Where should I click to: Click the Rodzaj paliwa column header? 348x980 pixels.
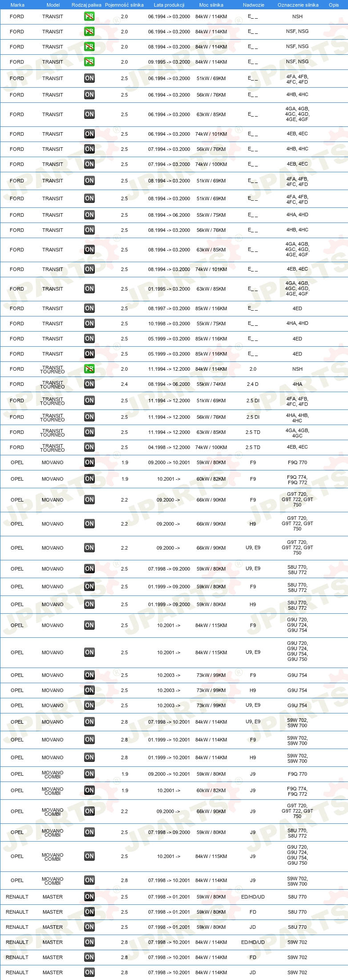86,5
